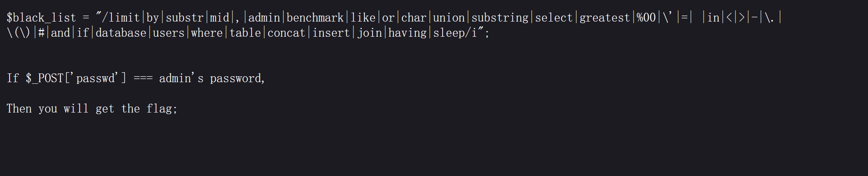Click the word 'char' in the blacklist

click(x=414, y=18)
